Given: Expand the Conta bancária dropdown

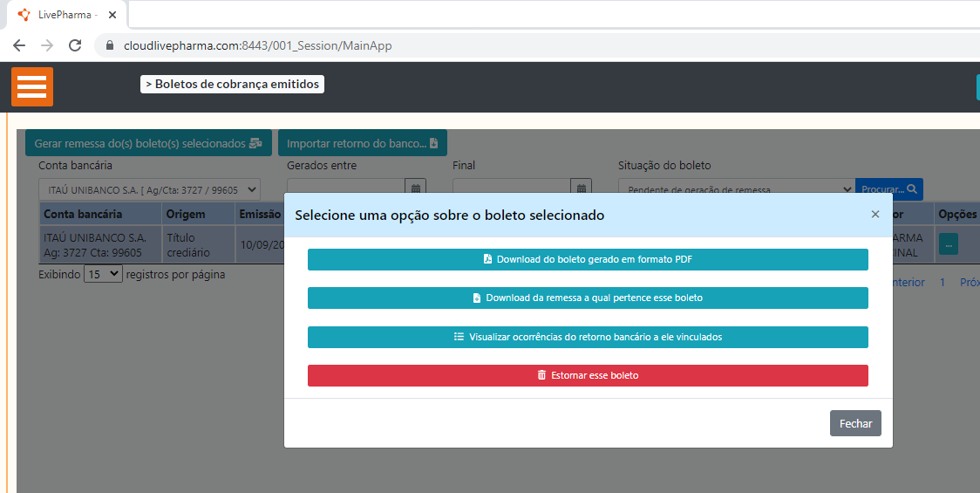Looking at the screenshot, I should point(149,189).
